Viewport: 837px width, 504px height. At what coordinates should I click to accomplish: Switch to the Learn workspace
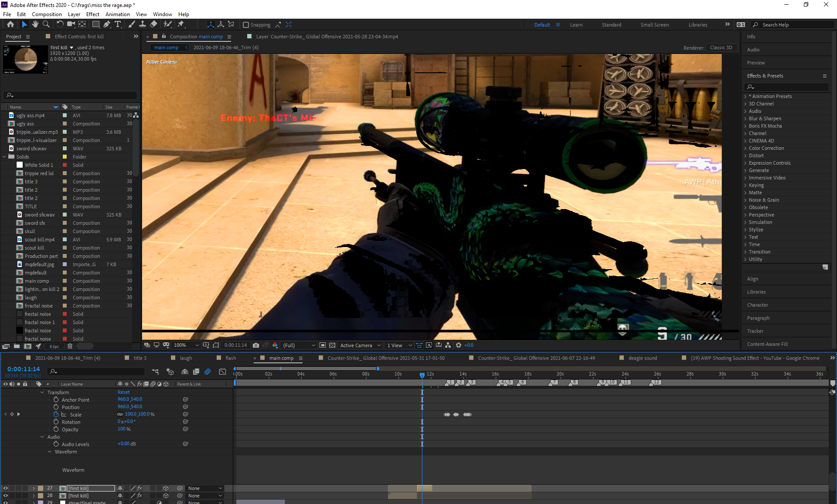pyautogui.click(x=576, y=25)
